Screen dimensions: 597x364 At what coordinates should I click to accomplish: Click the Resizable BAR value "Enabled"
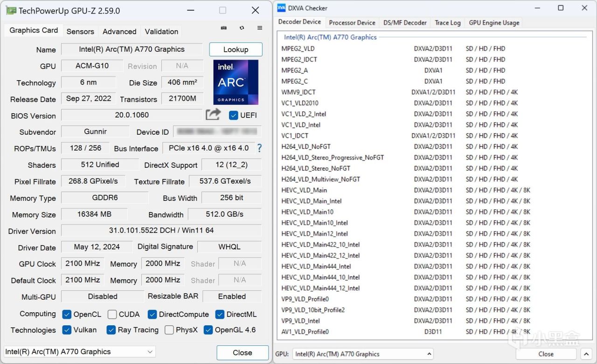click(x=232, y=296)
